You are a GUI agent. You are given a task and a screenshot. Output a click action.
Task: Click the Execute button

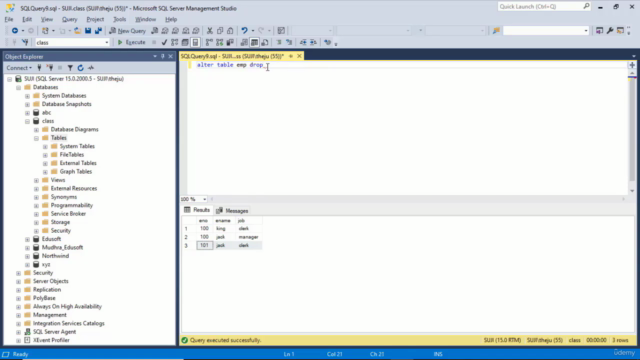tap(131, 42)
